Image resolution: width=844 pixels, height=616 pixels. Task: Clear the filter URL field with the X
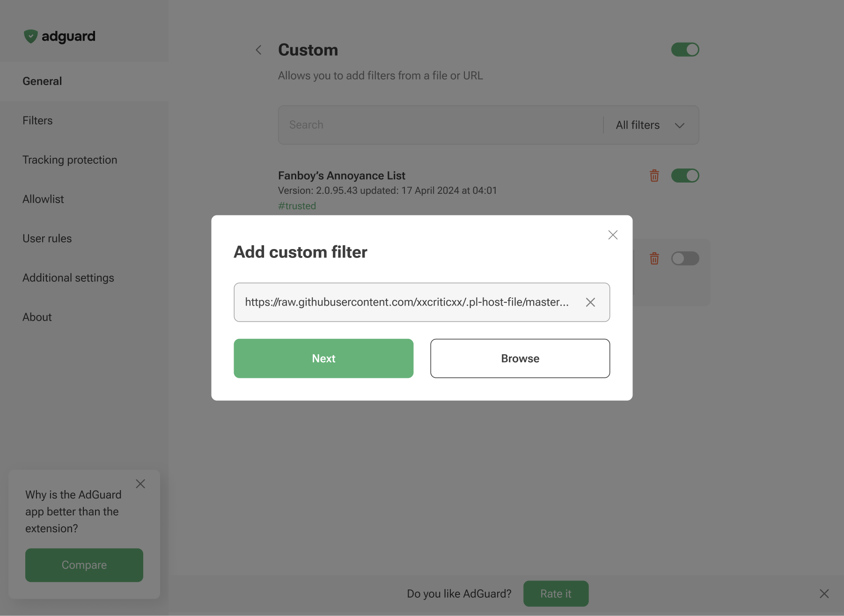click(590, 302)
